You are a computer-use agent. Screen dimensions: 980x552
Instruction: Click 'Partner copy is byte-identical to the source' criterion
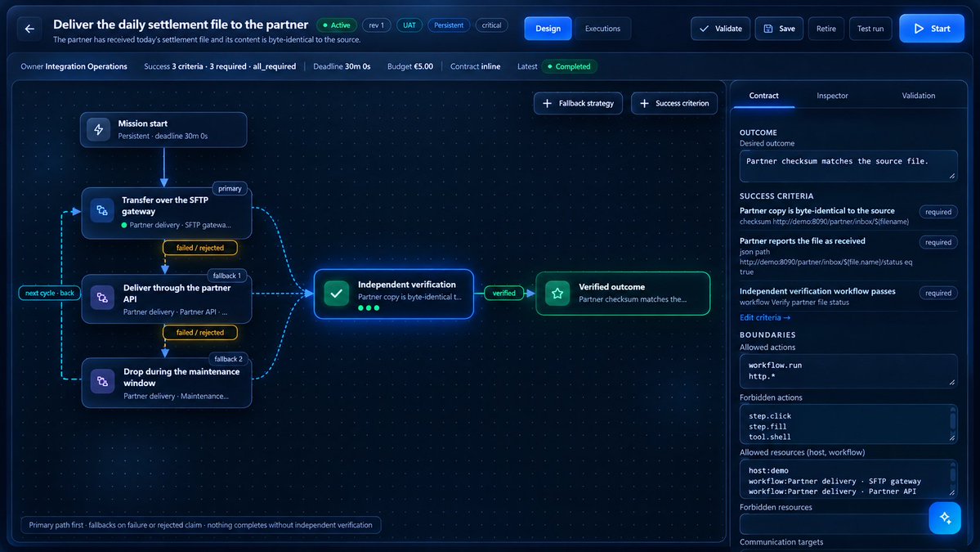(817, 211)
